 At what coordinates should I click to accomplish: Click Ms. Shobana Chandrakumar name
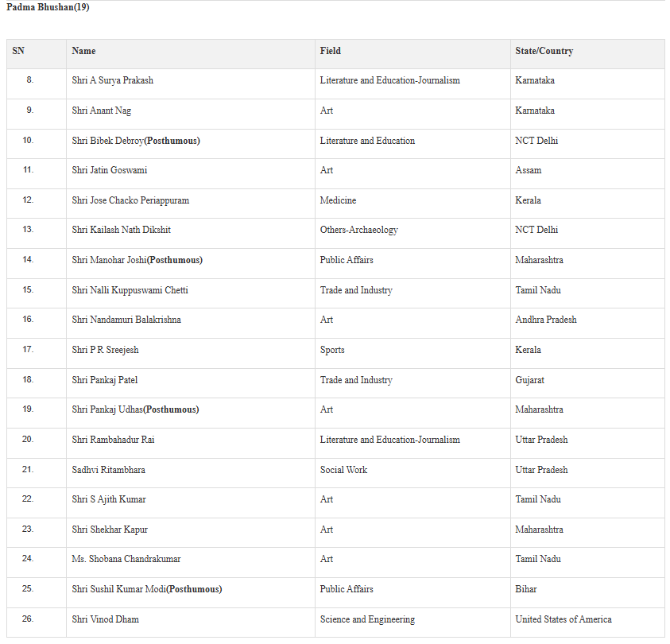pyautogui.click(x=126, y=559)
